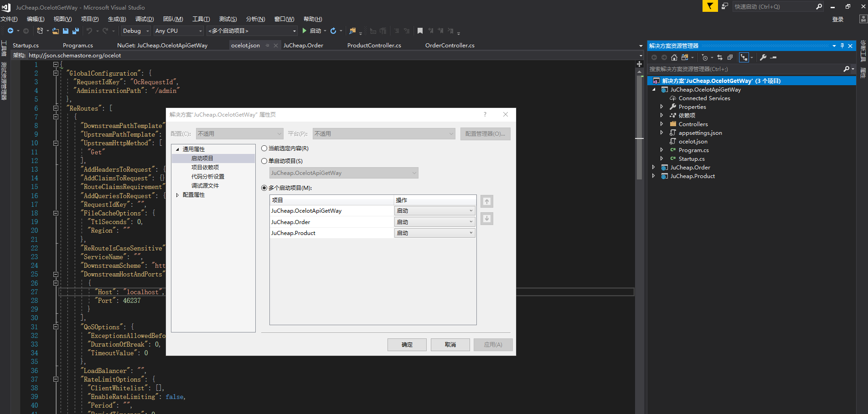Screen dimensions: 868x414
Task: Click the Sync with Active Document icon
Action: (x=720, y=57)
